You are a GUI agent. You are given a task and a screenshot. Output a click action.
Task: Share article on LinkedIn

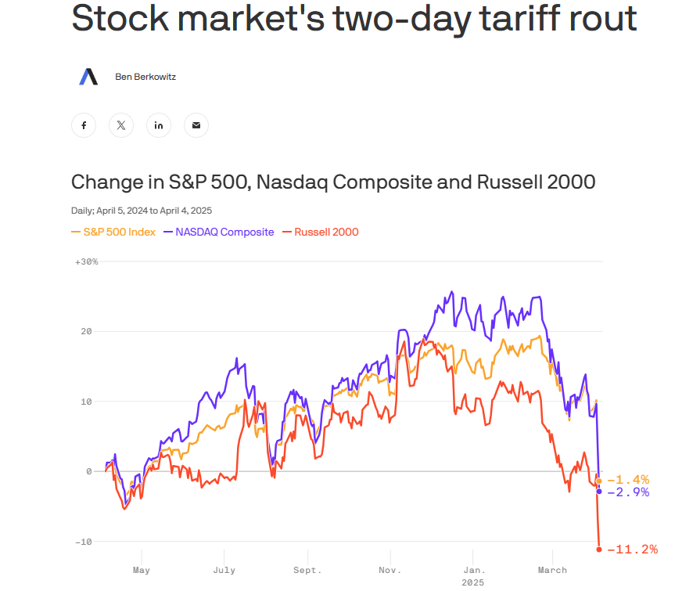[159, 125]
